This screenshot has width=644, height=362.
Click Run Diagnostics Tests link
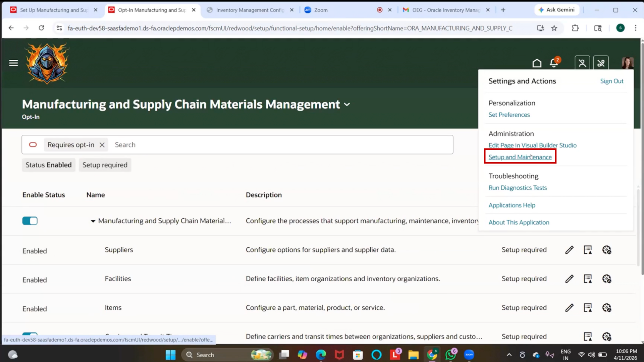click(518, 188)
